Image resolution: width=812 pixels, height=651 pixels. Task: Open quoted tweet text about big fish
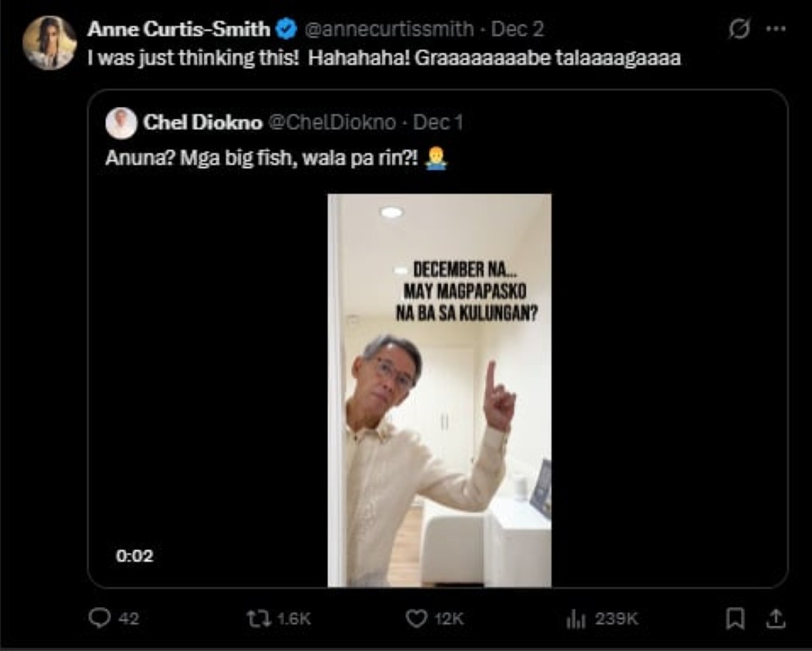tap(264, 158)
